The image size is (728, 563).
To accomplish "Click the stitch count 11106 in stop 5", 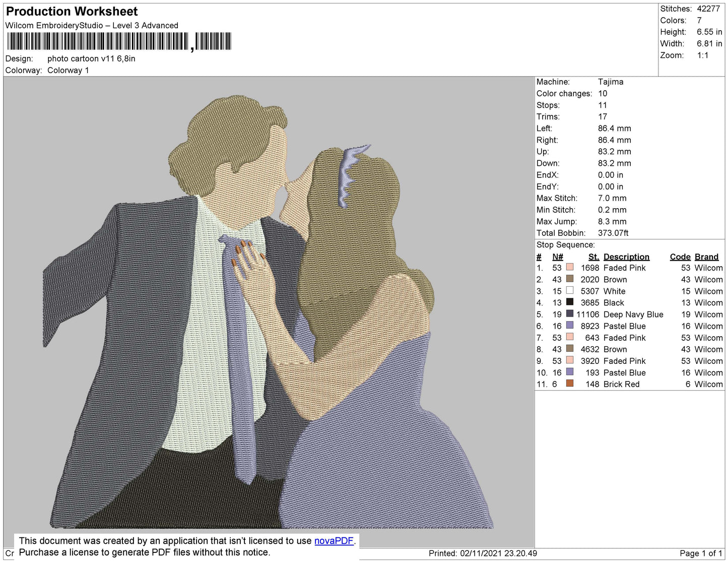I will [587, 314].
